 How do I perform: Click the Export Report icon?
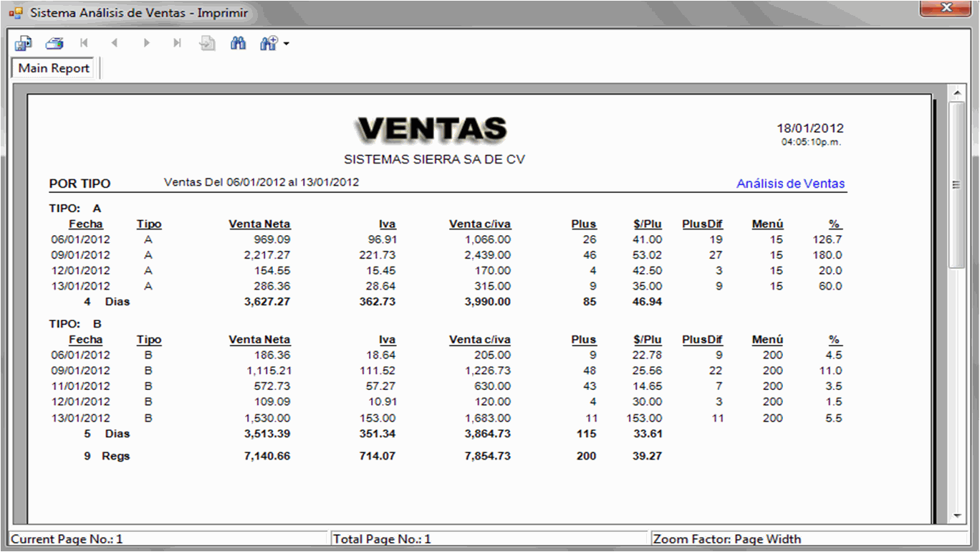point(23,43)
